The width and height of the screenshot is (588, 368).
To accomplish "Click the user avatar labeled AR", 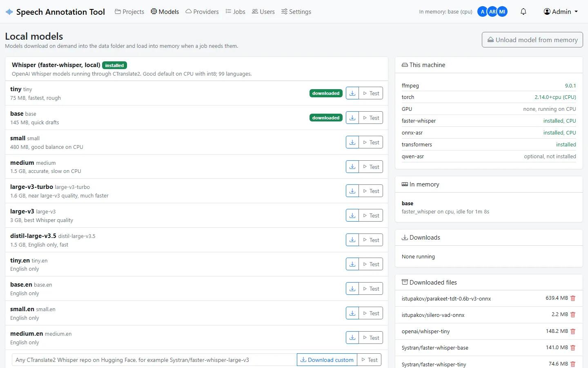I will 492,11.
